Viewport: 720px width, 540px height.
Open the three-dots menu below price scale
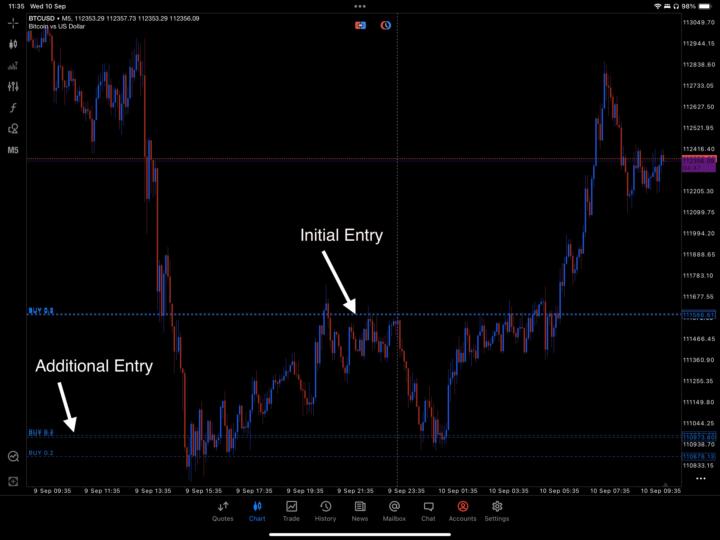pyautogui.click(x=700, y=478)
